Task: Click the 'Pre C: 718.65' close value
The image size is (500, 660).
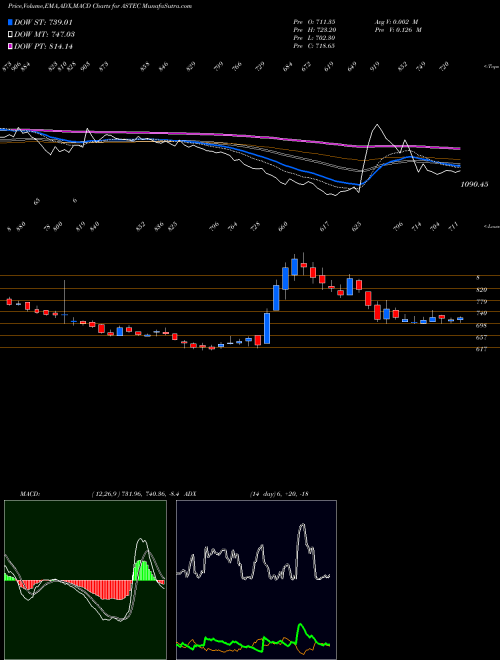Action: (314, 46)
